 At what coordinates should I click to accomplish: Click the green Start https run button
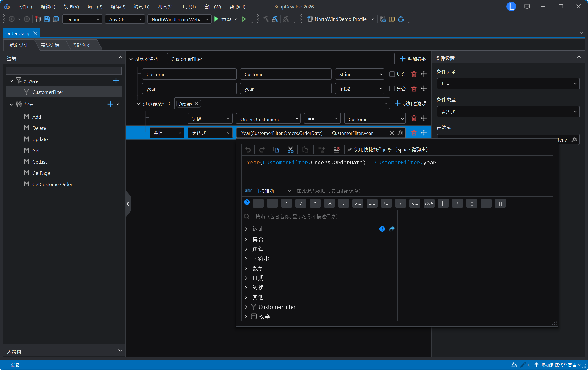pyautogui.click(x=216, y=19)
